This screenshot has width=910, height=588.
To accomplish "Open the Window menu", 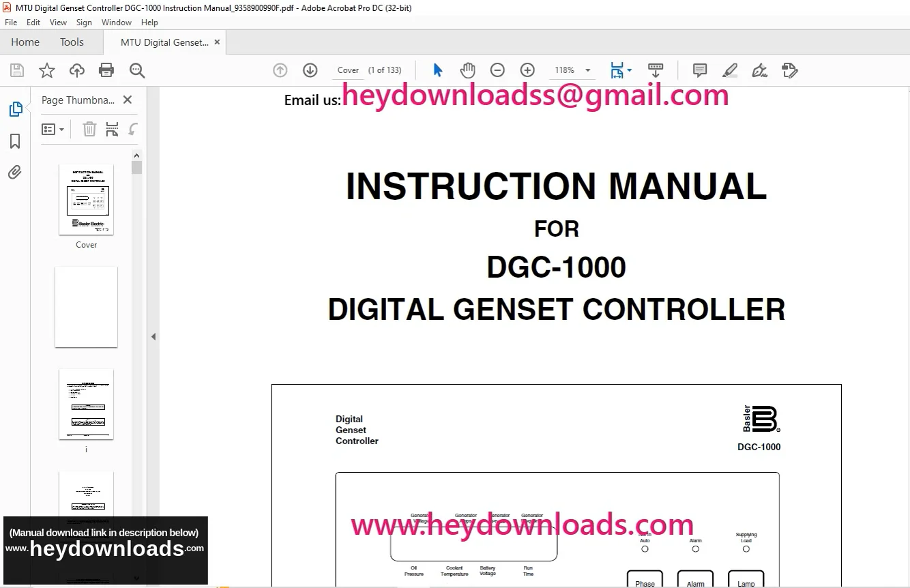I will [x=117, y=23].
